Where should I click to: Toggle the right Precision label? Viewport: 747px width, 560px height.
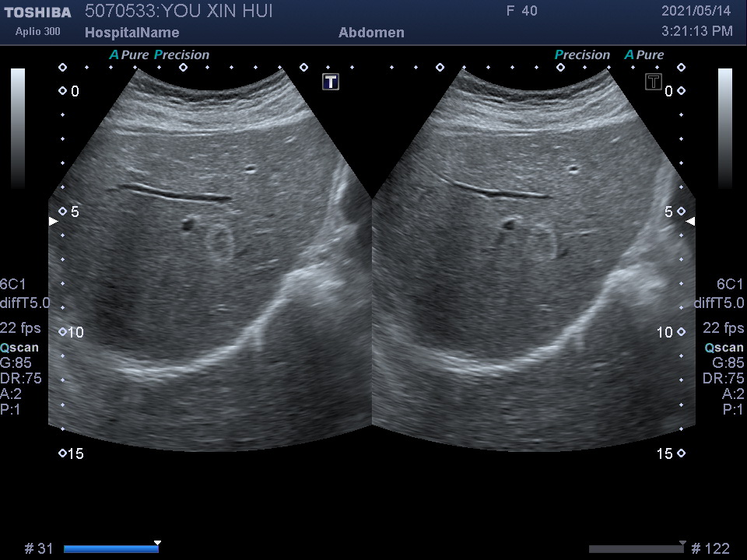(x=582, y=55)
